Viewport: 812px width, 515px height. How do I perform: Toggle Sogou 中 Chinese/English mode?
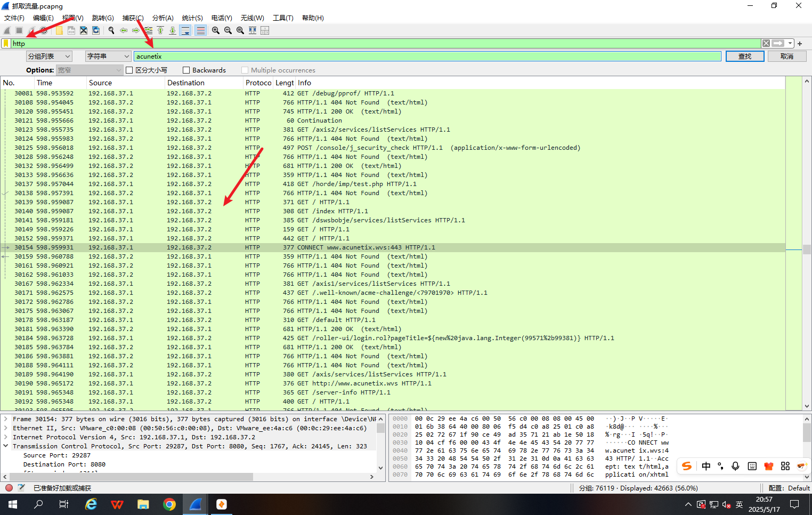706,466
